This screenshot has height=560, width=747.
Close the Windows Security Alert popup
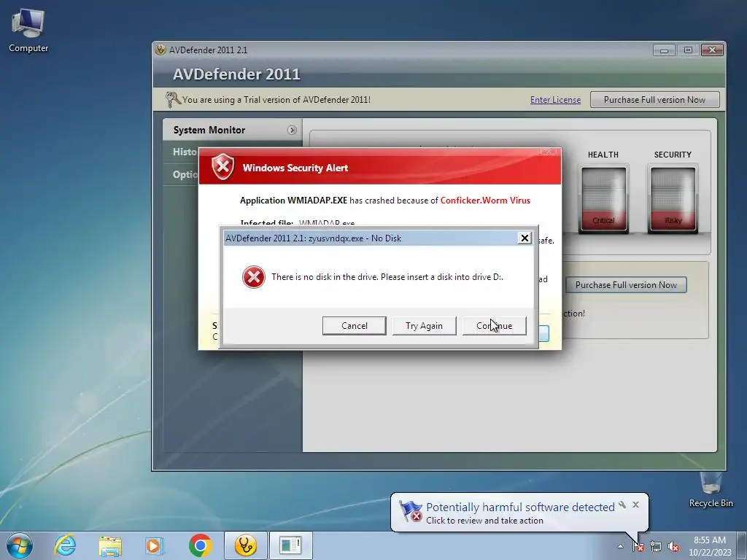549,151
